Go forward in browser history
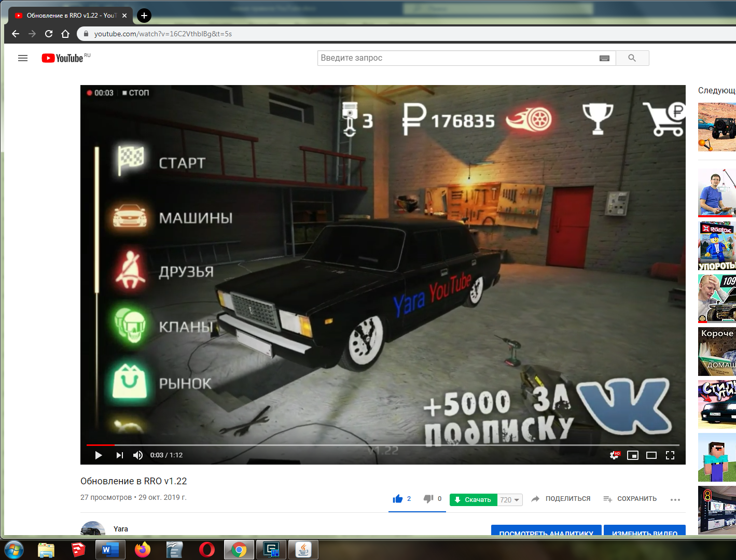Viewport: 736px width, 560px height. coord(32,34)
